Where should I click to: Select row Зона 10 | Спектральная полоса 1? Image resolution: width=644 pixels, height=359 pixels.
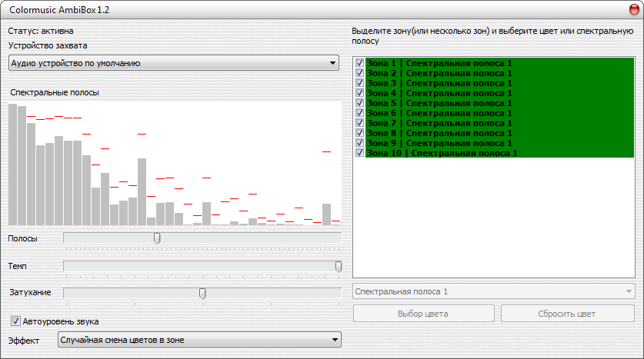pyautogui.click(x=499, y=153)
